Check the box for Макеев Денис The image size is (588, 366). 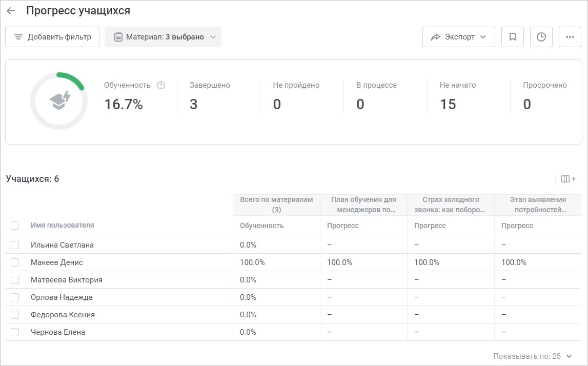pyautogui.click(x=15, y=262)
